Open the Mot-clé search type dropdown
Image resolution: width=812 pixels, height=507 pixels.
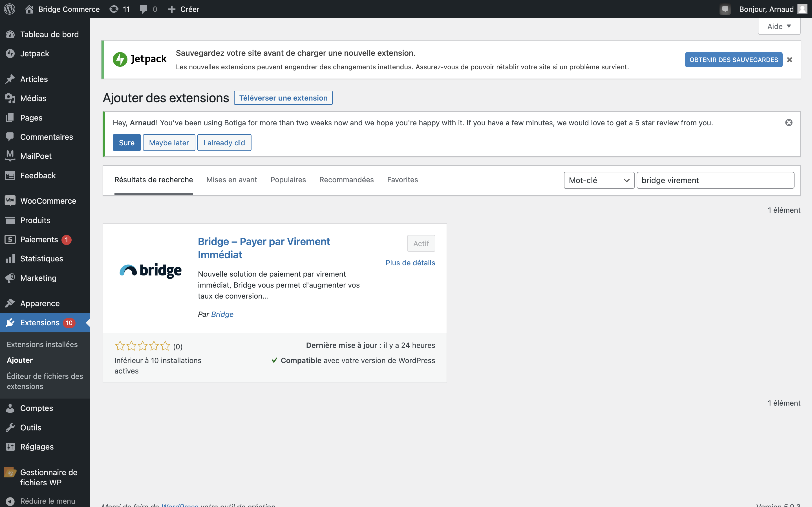pos(599,180)
